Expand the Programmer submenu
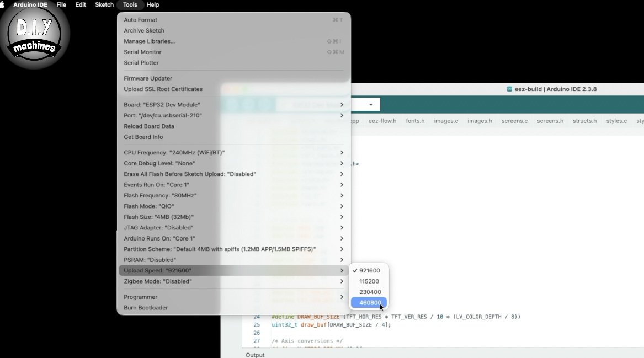Image resolution: width=644 pixels, height=358 pixels. click(233, 297)
